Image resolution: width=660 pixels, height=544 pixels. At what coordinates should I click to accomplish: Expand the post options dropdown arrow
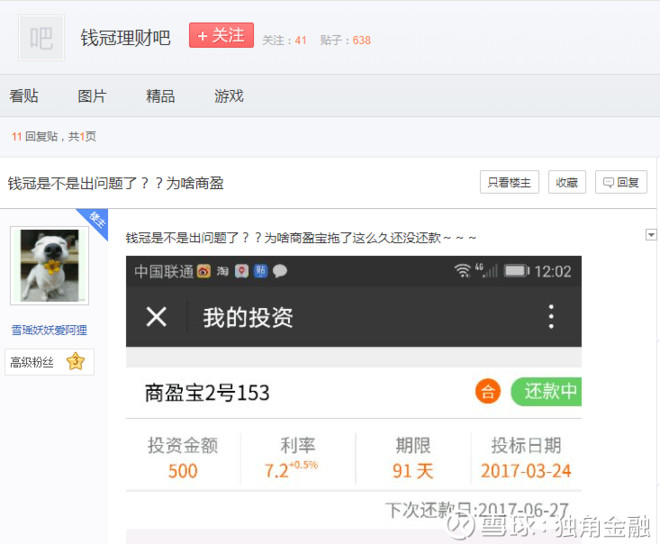pyautogui.click(x=651, y=235)
